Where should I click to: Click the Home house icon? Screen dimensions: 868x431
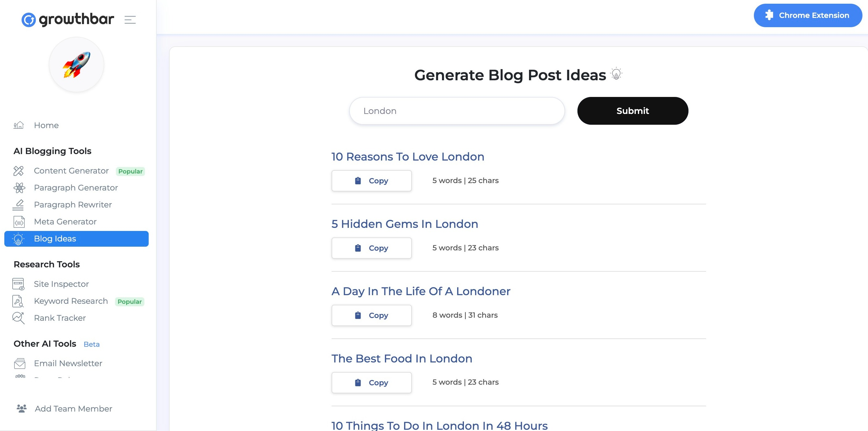point(19,125)
